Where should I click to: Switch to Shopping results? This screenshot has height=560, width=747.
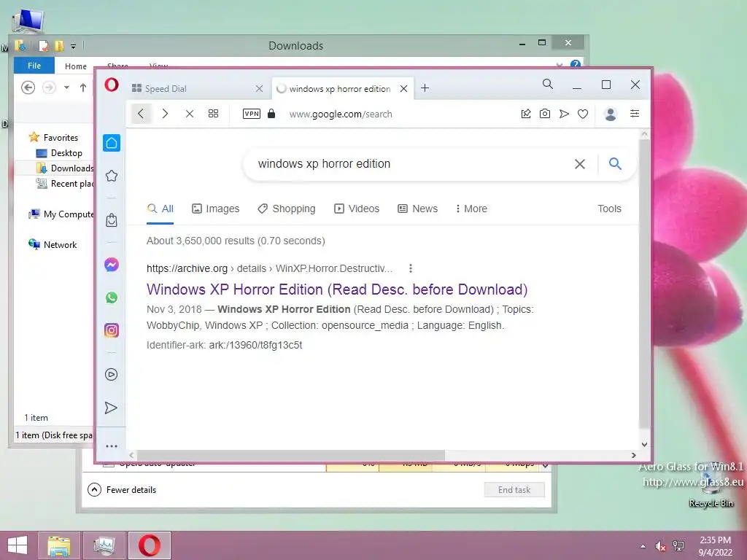tap(286, 209)
